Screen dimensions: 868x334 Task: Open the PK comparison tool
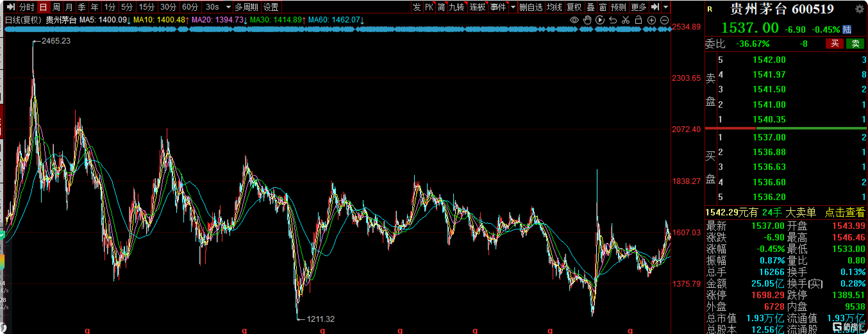point(429,7)
